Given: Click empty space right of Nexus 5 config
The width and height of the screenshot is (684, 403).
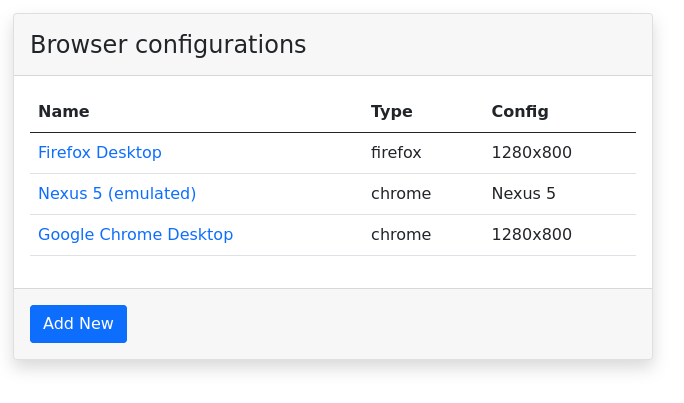Looking at the screenshot, I should click(x=600, y=194).
